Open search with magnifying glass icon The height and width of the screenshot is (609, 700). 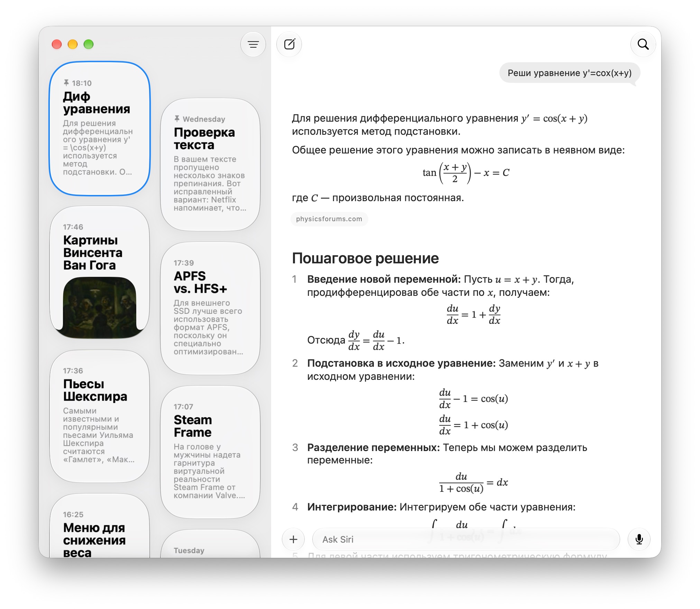click(x=643, y=44)
